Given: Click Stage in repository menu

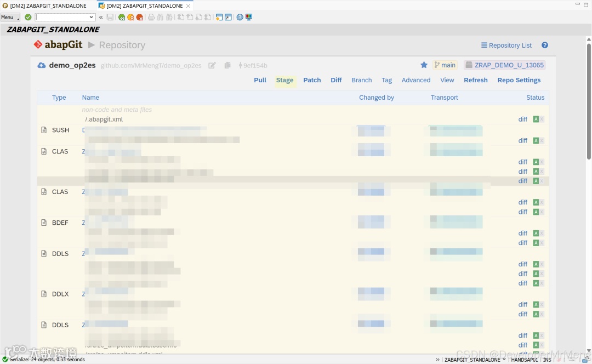Looking at the screenshot, I should pos(284,80).
